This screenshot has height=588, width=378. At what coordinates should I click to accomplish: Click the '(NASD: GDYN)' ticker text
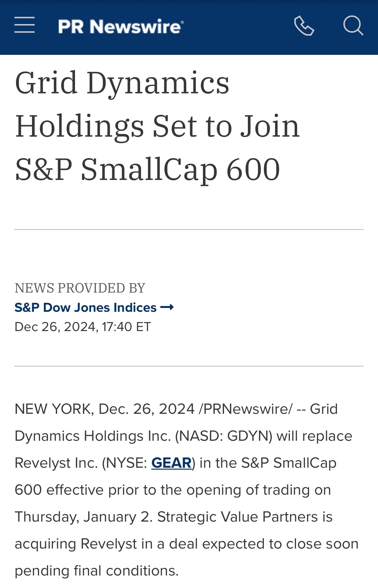tap(224, 436)
